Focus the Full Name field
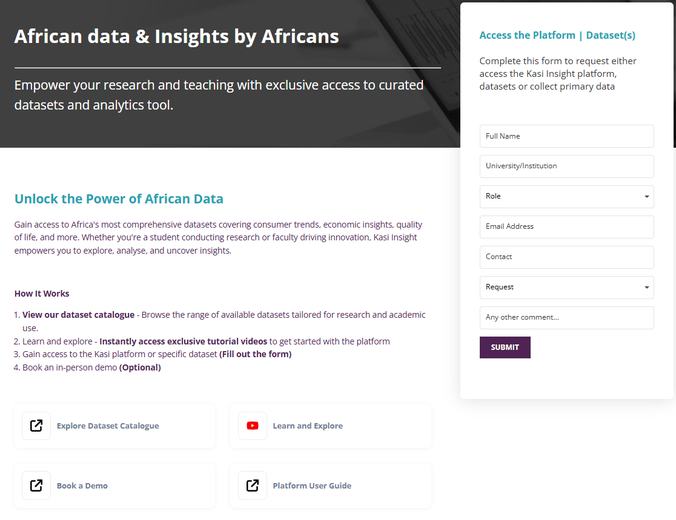Image resolution: width=676 pixels, height=520 pixels. [566, 136]
